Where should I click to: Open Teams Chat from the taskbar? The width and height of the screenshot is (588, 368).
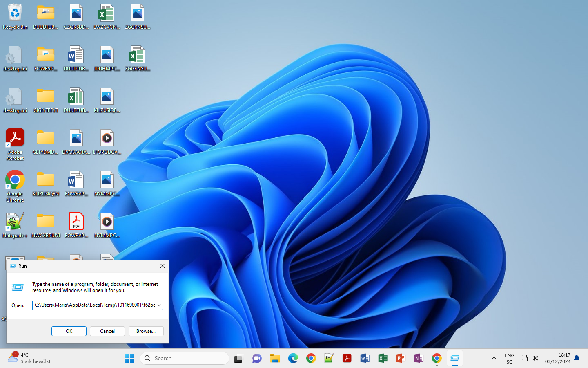pyautogui.click(x=257, y=359)
